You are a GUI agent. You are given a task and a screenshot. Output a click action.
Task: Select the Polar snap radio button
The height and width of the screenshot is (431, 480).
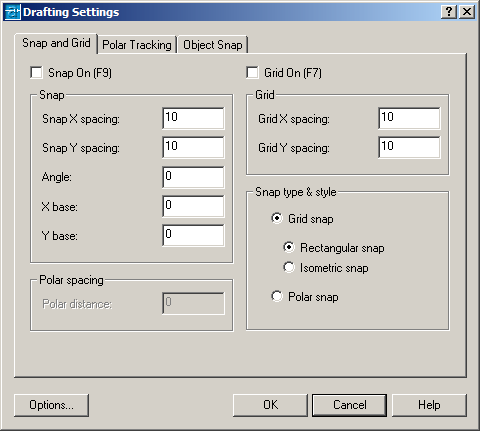(x=277, y=296)
